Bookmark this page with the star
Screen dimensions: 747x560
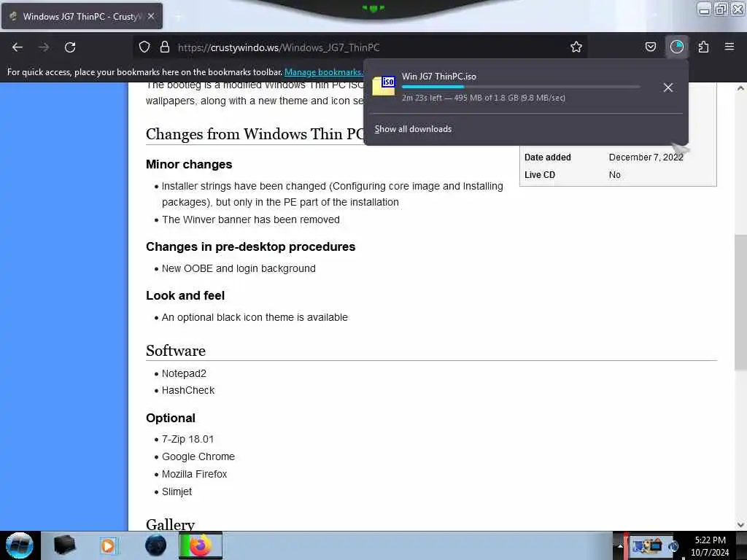pos(576,47)
